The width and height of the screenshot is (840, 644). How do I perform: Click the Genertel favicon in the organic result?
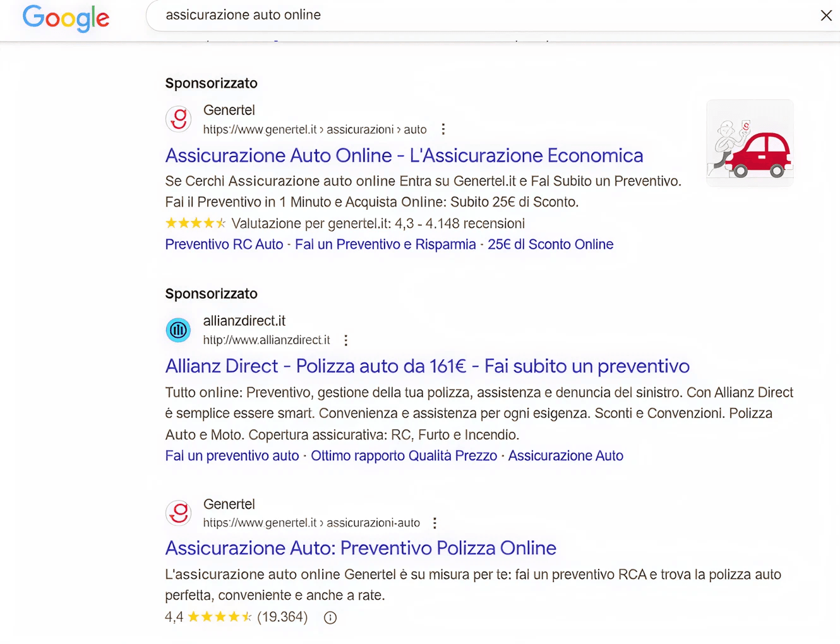(179, 513)
